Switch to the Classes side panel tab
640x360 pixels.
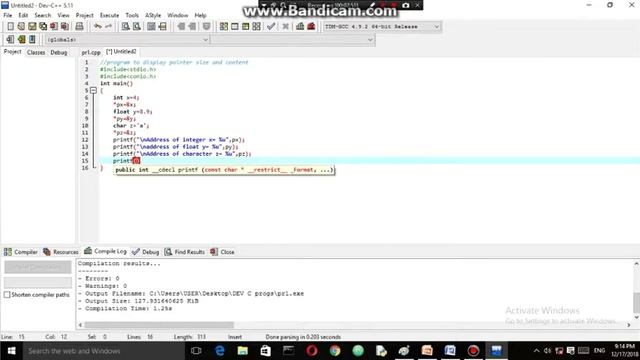tap(36, 52)
